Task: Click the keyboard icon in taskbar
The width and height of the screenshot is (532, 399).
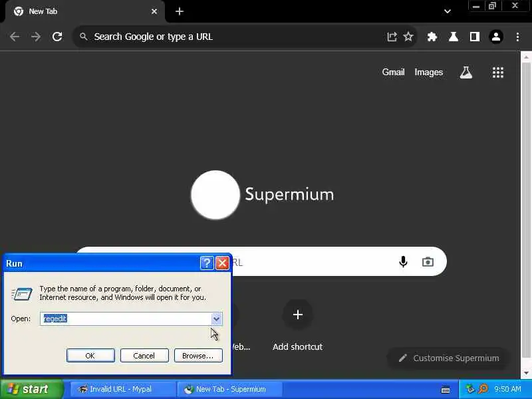Action: pyautogui.click(x=446, y=390)
